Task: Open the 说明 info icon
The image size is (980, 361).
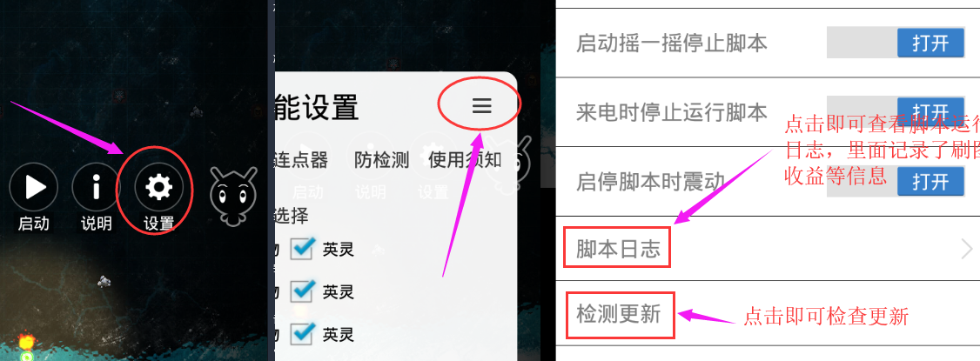Action: [96, 187]
